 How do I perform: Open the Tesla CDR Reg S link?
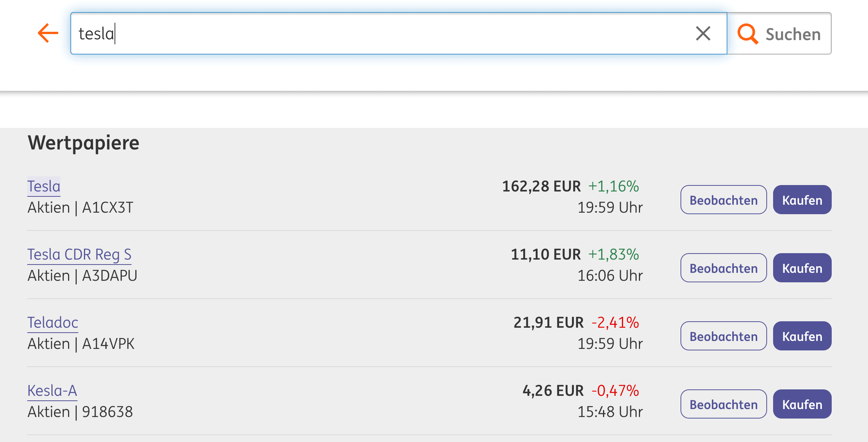79,254
